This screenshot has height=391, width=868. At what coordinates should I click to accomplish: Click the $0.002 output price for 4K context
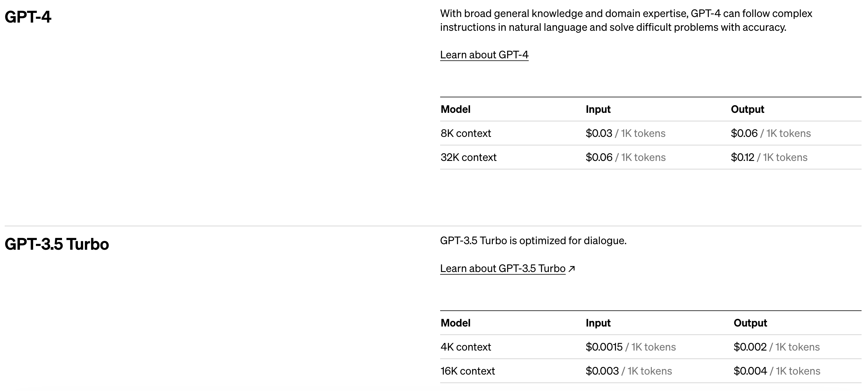tap(750, 347)
